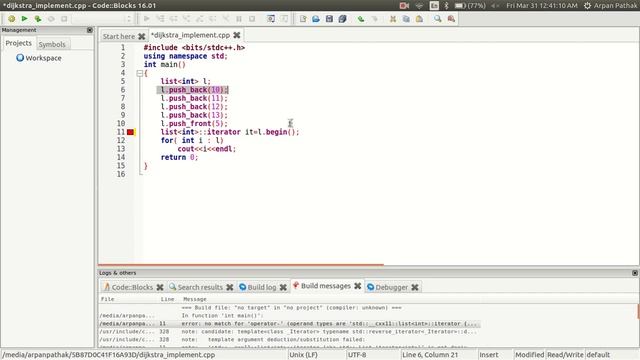Click the screen recorder indicator icon
Screen dimensions: 640x360
(x=404, y=5)
